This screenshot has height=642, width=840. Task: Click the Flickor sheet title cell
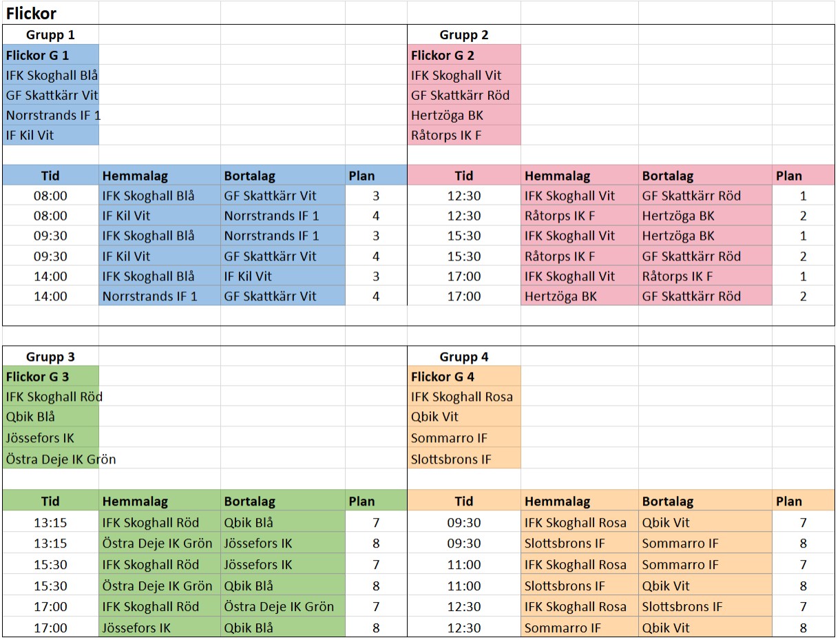(x=32, y=14)
